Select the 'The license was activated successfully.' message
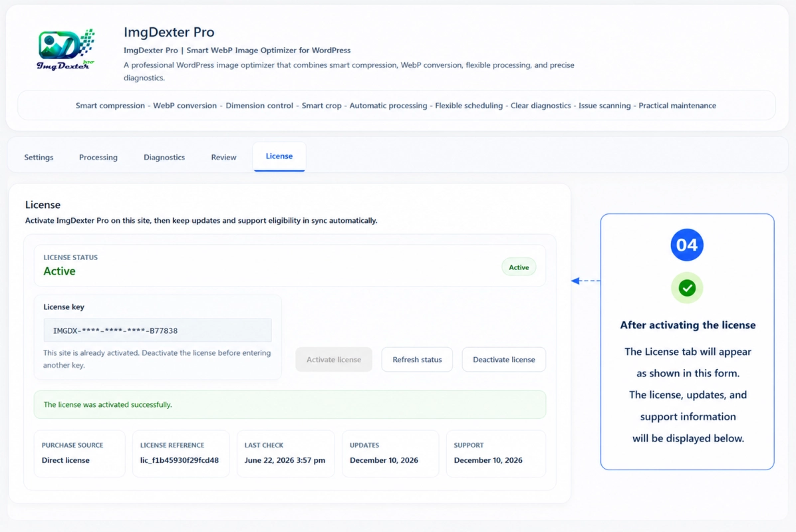796x532 pixels. click(x=108, y=404)
